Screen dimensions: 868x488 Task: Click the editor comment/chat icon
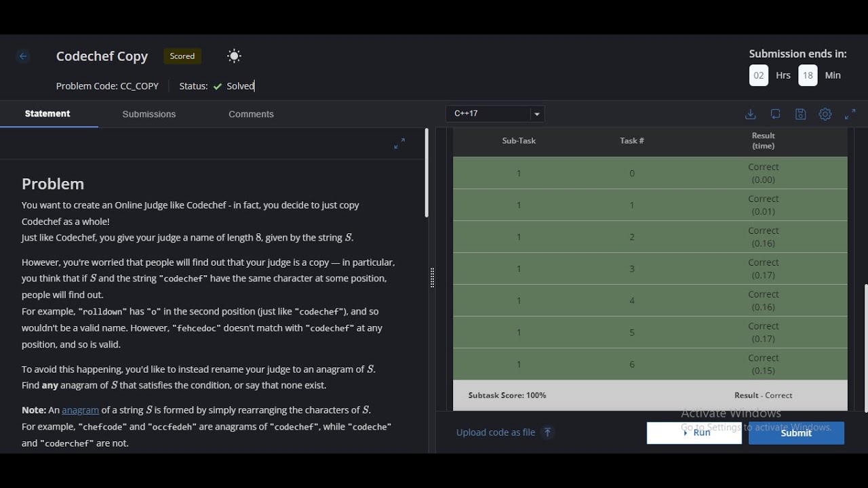coord(775,114)
